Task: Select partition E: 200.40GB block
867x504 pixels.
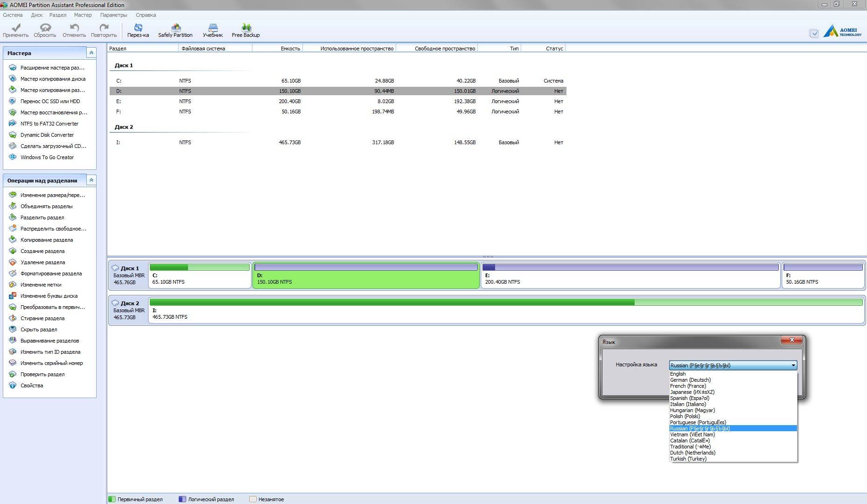Action: click(631, 275)
